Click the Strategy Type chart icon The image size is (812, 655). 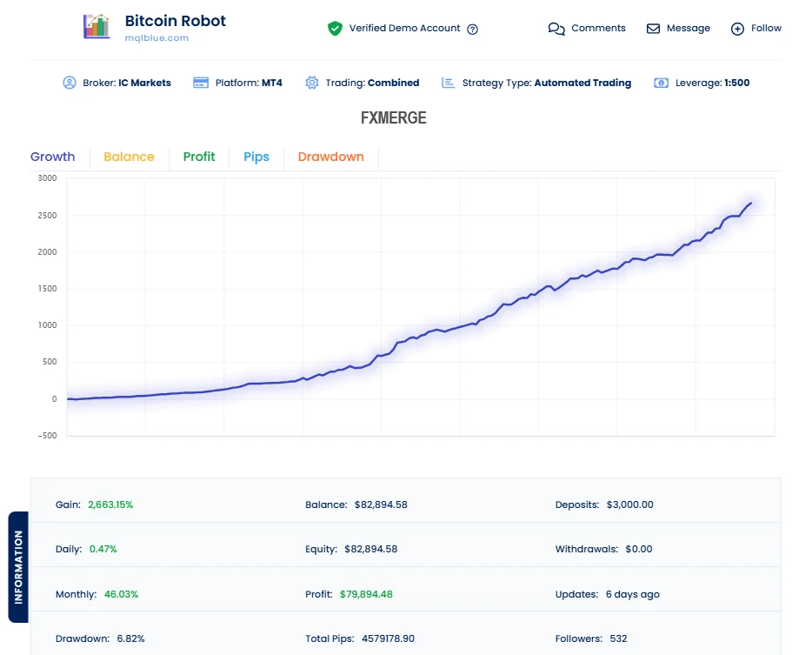[449, 83]
